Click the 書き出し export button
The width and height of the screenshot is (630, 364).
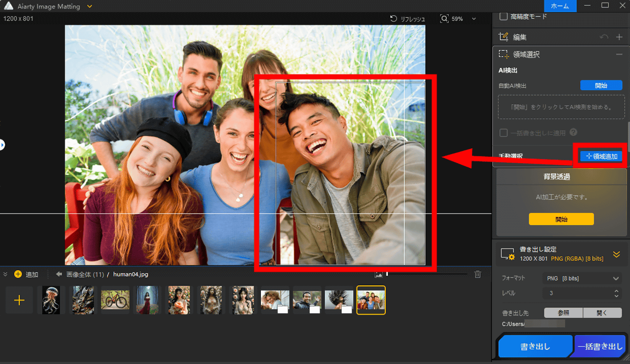[534, 347]
